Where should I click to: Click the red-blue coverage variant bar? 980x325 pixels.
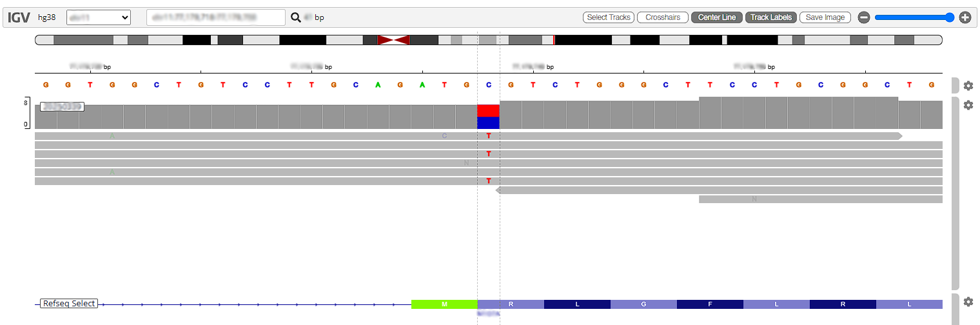tap(488, 117)
